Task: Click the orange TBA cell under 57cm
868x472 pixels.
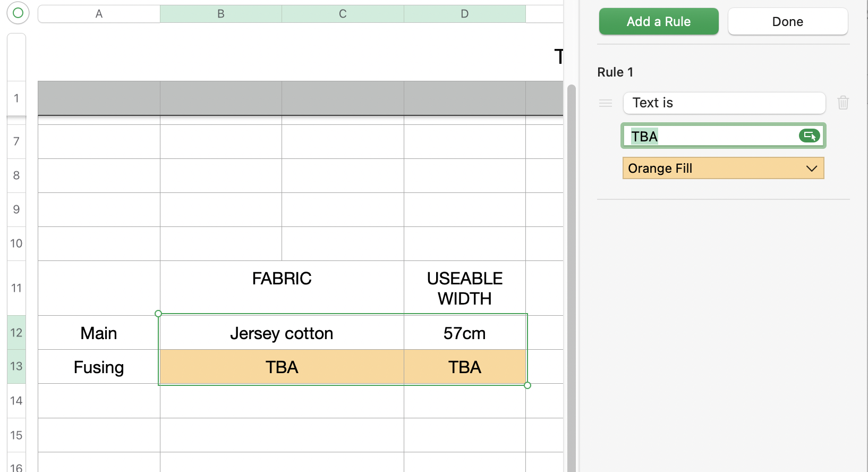Action: point(464,367)
